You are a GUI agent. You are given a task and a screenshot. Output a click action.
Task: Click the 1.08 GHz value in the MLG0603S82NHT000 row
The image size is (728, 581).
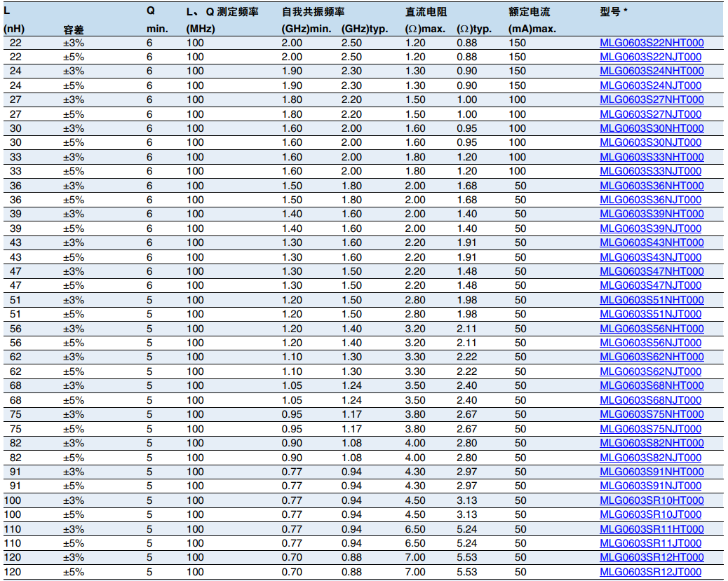click(x=351, y=443)
